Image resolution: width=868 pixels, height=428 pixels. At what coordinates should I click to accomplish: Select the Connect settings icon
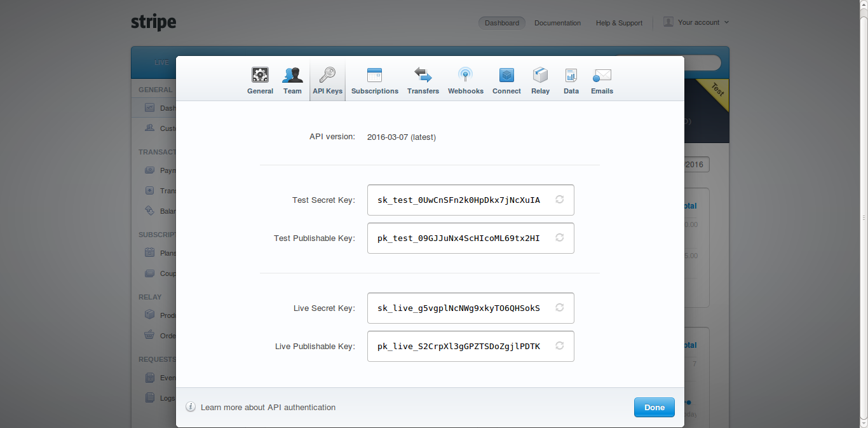pos(506,76)
